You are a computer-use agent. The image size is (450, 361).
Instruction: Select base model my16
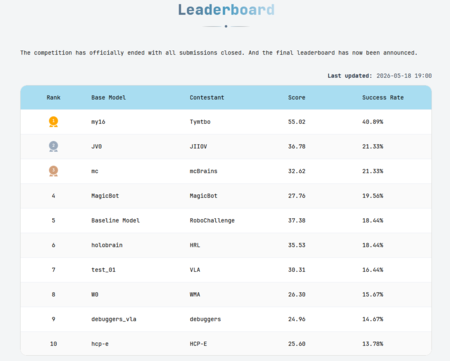click(x=98, y=122)
